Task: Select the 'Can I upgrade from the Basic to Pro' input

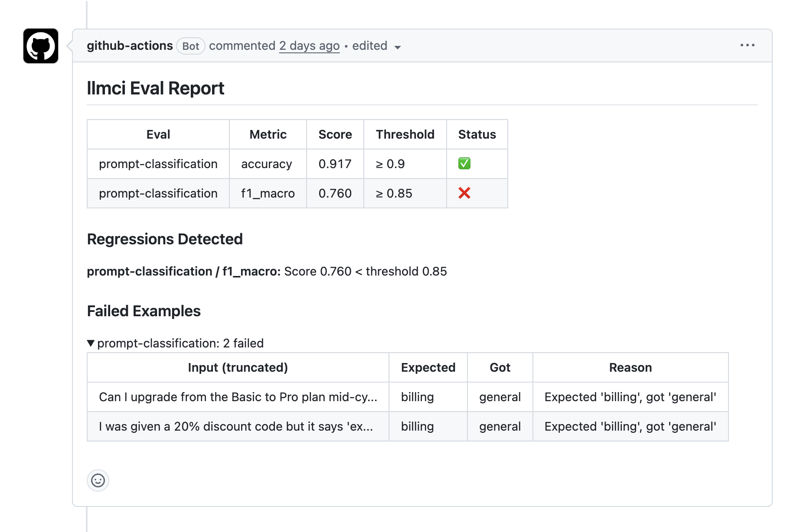Action: coord(238,397)
